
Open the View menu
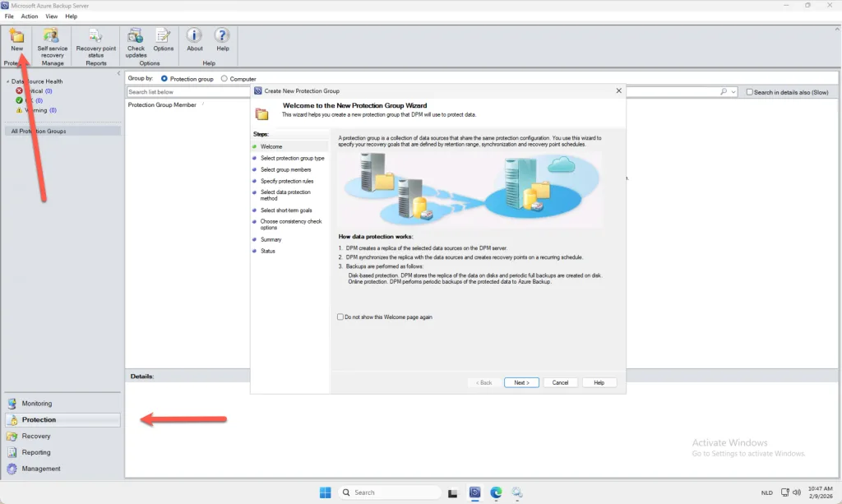(52, 16)
